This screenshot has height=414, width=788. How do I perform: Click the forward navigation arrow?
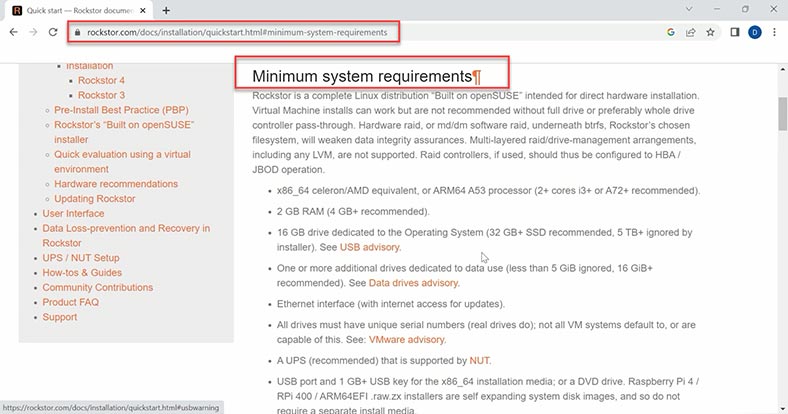[x=33, y=32]
